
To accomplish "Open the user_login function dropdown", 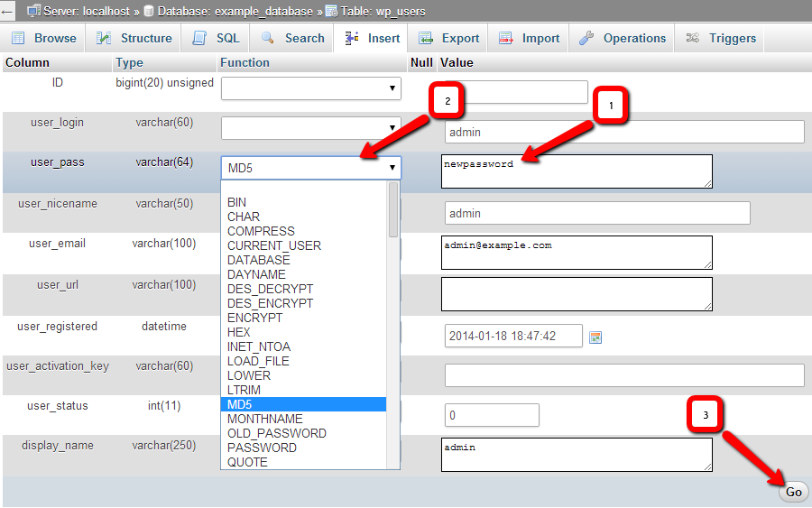I will coord(310,128).
